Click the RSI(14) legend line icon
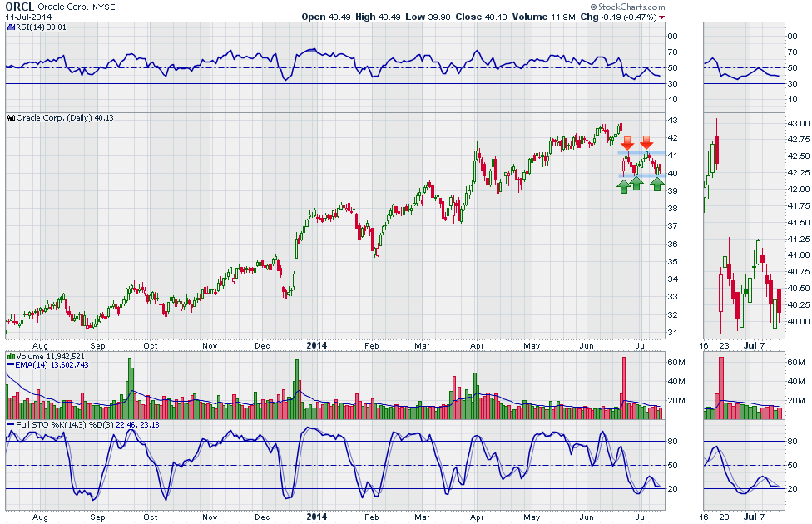This screenshot has width=812, height=524. [x=11, y=27]
